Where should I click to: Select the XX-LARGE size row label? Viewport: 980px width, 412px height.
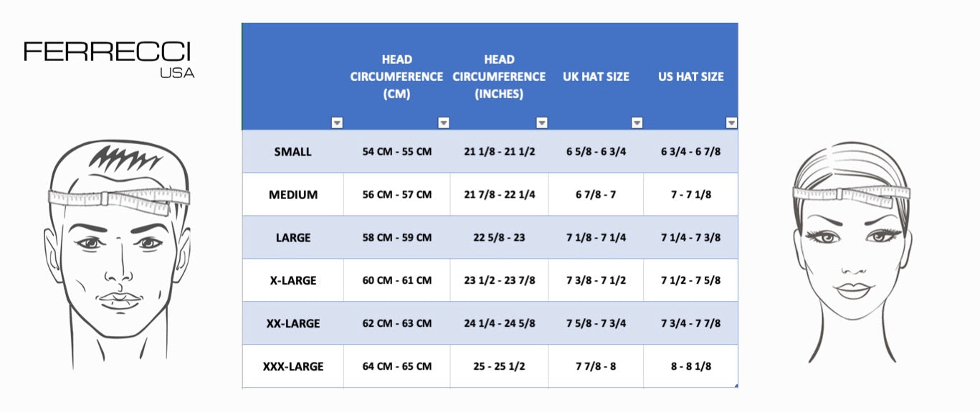click(x=292, y=324)
